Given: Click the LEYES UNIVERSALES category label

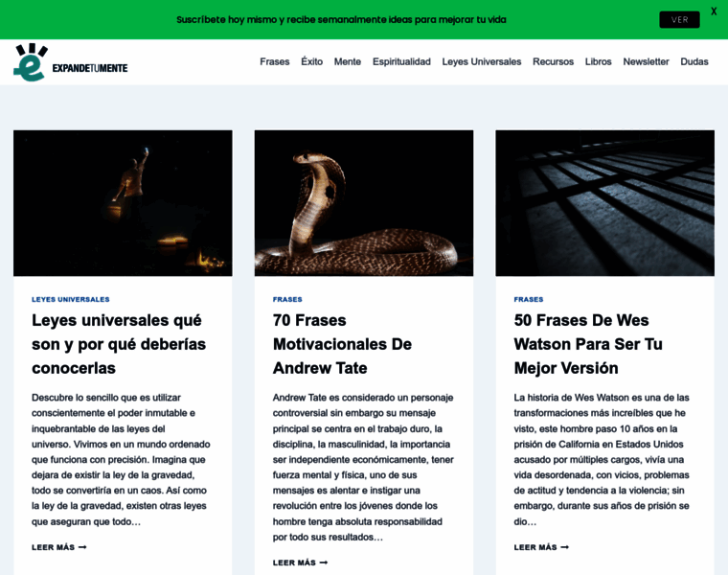Looking at the screenshot, I should (71, 300).
